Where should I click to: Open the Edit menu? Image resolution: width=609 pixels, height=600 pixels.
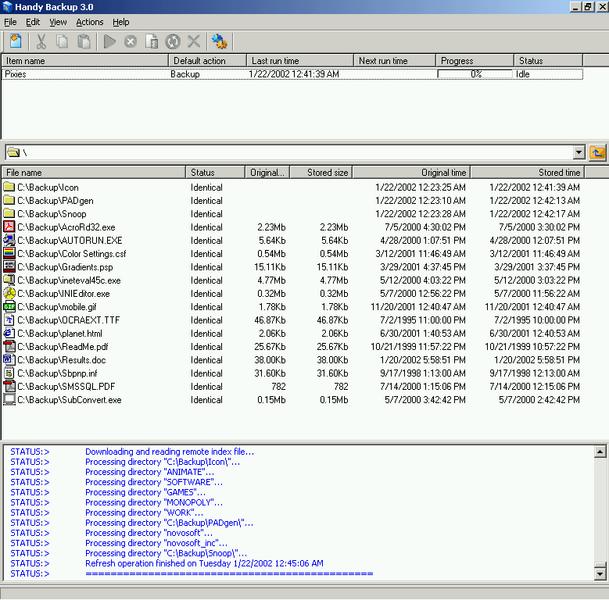[x=33, y=22]
